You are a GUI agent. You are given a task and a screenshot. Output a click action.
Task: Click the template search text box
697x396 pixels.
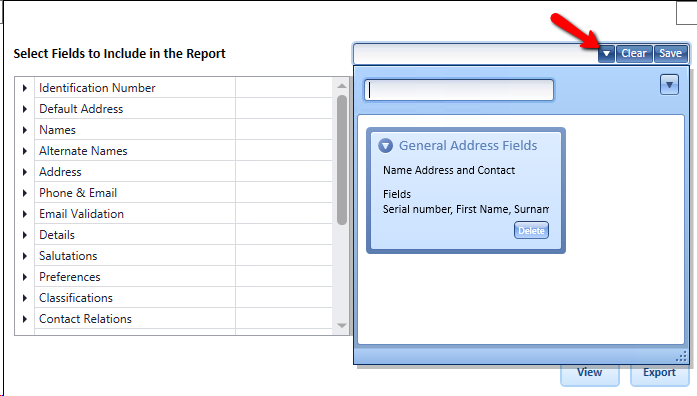(459, 90)
